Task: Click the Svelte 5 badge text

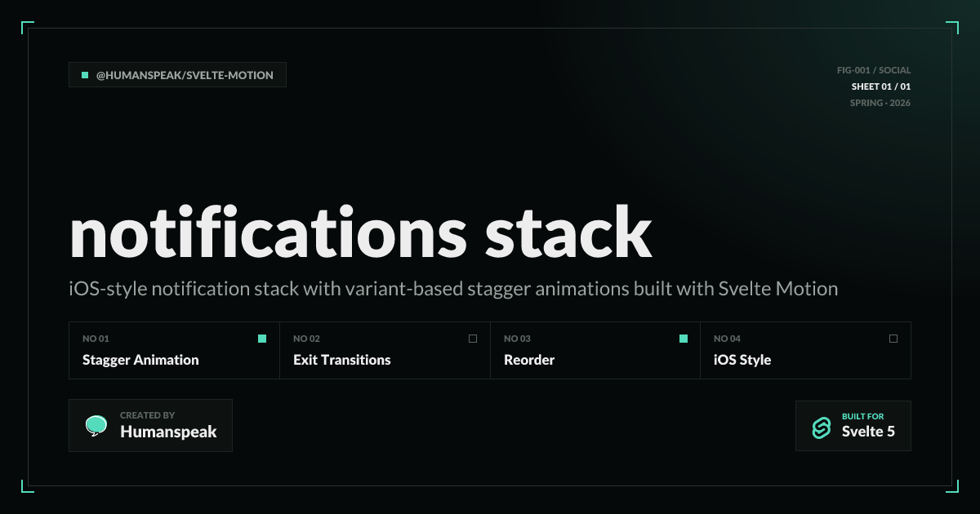Action: point(868,432)
